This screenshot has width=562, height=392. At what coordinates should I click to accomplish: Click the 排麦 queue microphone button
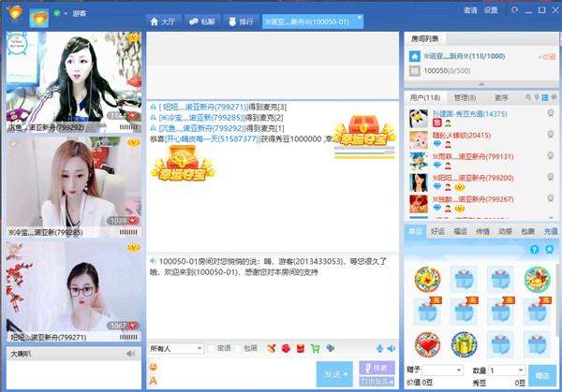pyautogui.click(x=376, y=369)
